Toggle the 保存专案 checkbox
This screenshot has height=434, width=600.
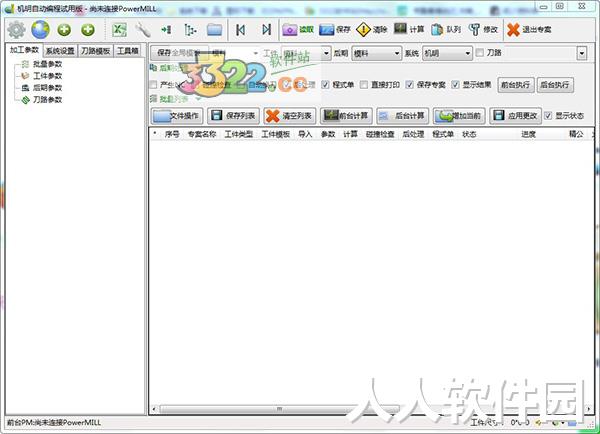[409, 85]
